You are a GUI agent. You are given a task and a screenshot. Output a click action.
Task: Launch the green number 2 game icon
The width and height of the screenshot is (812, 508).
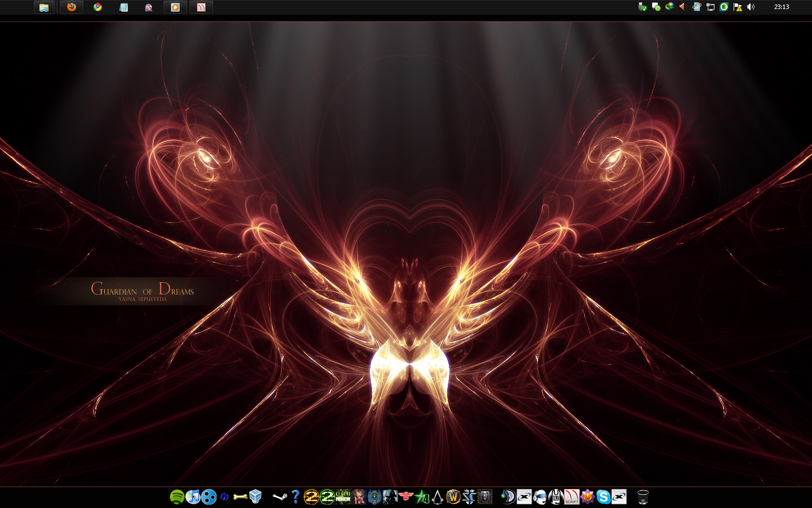coord(327,497)
